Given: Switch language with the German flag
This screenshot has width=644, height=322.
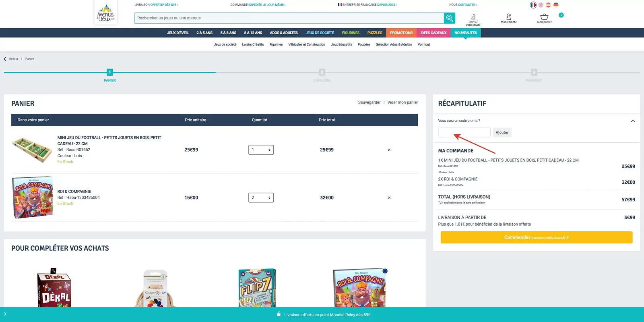Looking at the screenshot, I should pyautogui.click(x=556, y=5).
